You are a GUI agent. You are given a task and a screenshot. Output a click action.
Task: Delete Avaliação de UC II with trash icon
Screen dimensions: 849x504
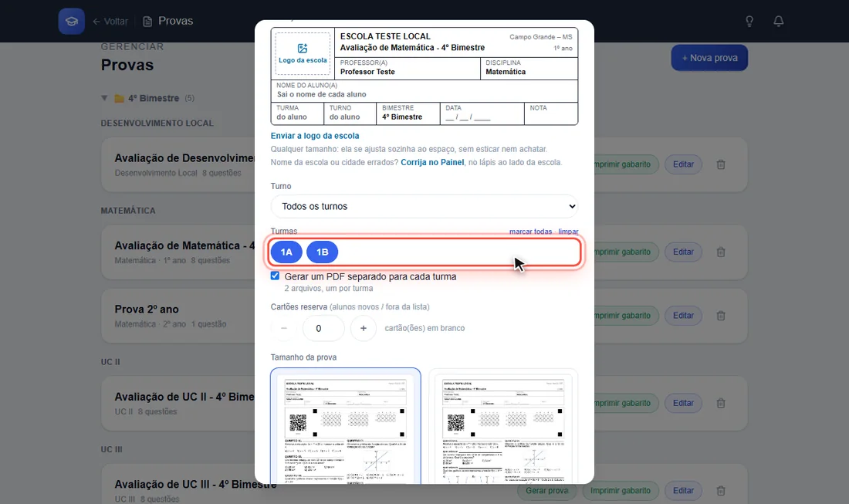(721, 403)
